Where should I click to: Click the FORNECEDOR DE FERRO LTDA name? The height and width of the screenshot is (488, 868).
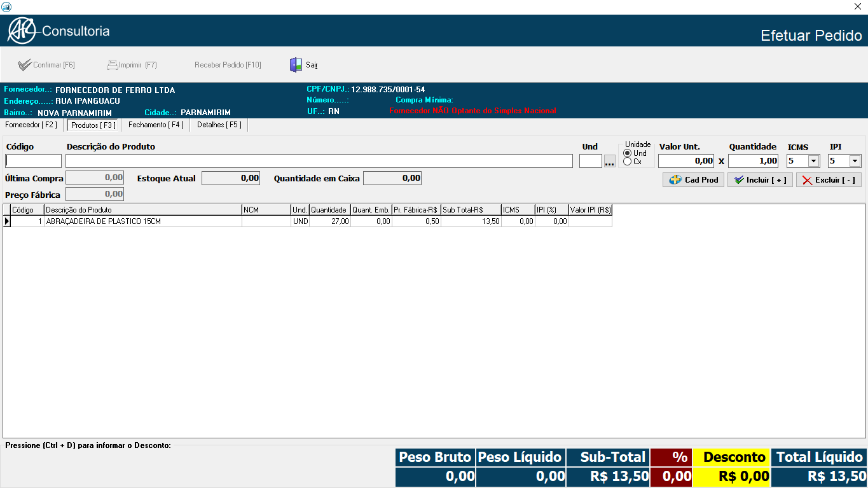coord(115,90)
